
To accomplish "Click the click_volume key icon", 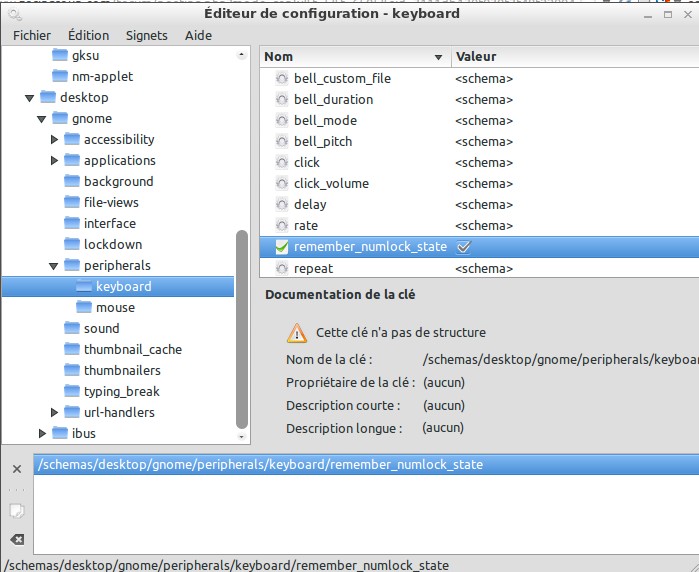I will [x=281, y=183].
